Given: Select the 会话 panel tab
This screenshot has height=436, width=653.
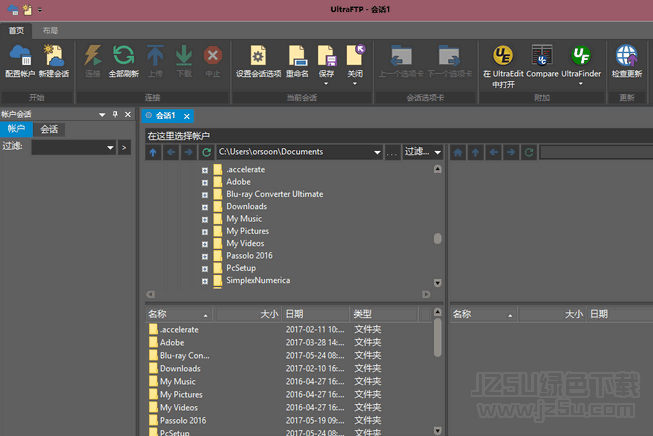Looking at the screenshot, I should pos(49,129).
